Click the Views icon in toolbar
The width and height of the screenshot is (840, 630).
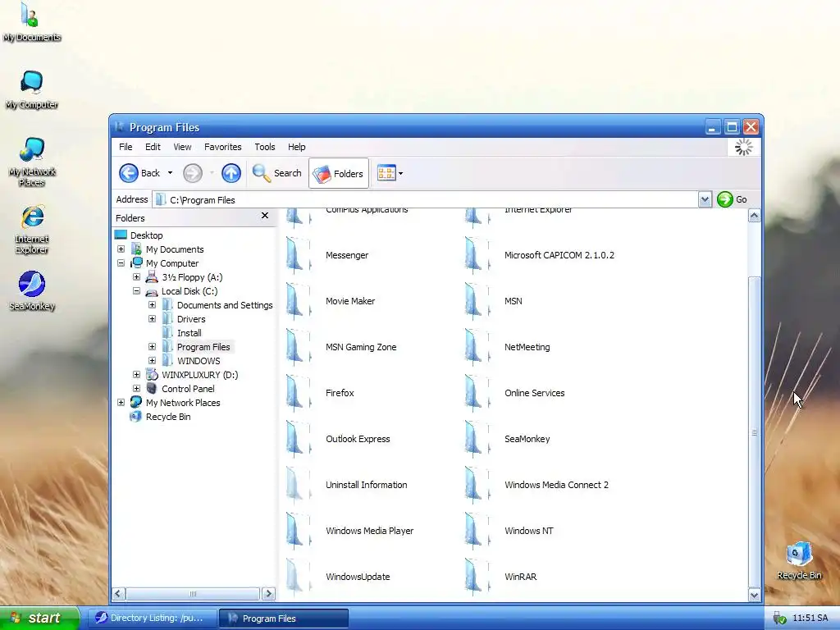(x=386, y=173)
